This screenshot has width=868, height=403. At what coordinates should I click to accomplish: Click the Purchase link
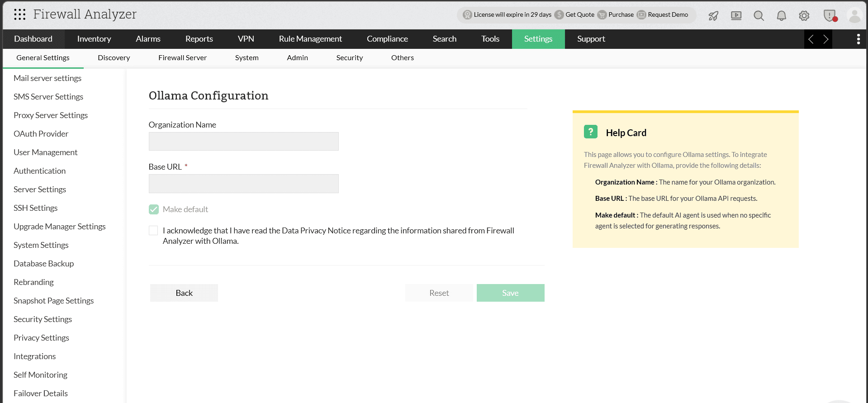pyautogui.click(x=621, y=15)
